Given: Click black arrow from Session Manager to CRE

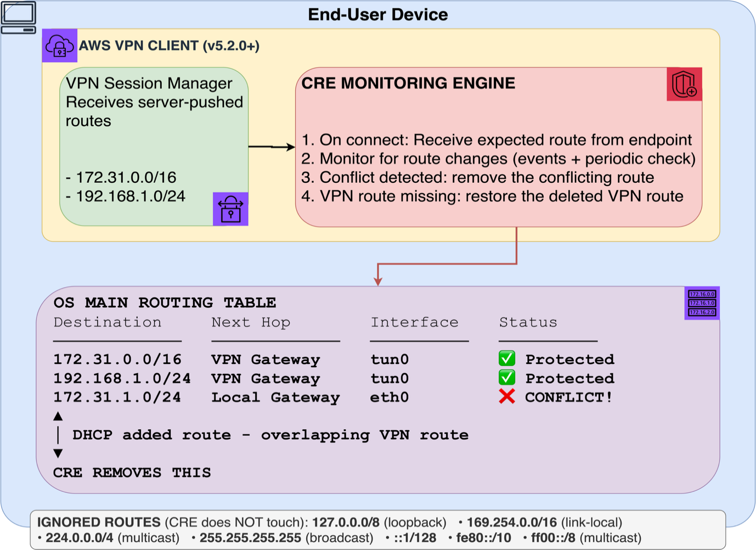Looking at the screenshot, I should pos(272,147).
